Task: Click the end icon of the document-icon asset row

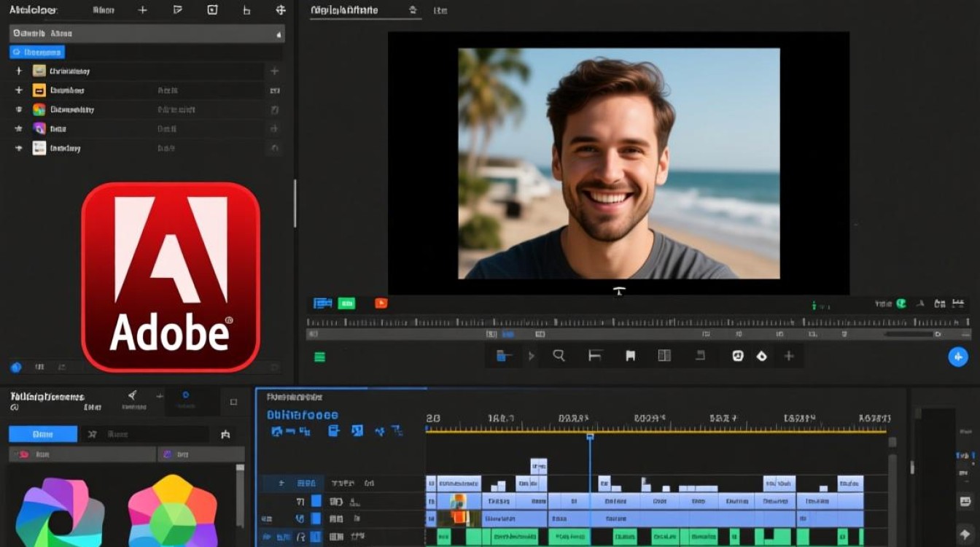Action: (x=275, y=148)
